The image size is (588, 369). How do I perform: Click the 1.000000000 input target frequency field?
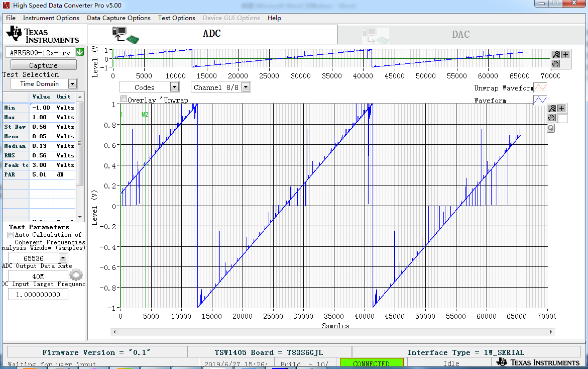[x=38, y=295]
